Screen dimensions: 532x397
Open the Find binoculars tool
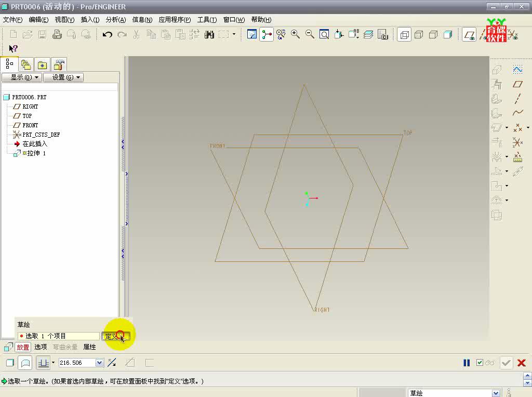pos(209,34)
